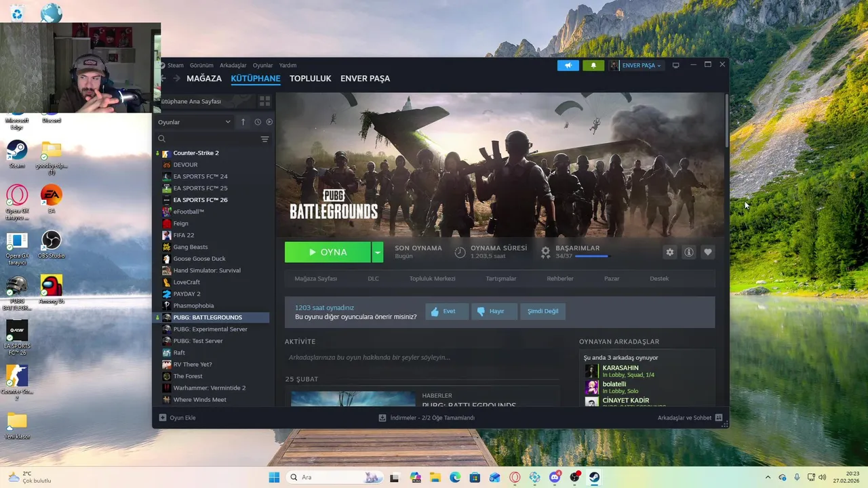Open the Steam menu
The height and width of the screenshot is (488, 868).
coord(176,66)
